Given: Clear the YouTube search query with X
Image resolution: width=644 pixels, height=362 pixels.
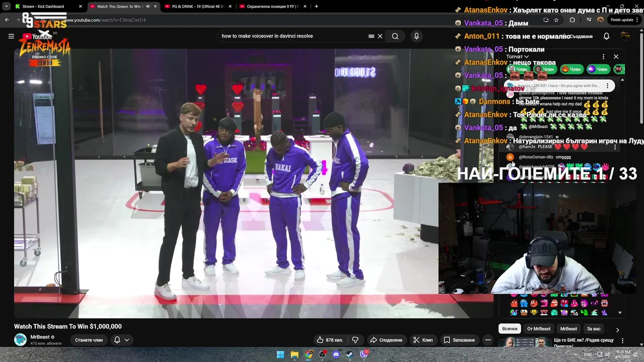Looking at the screenshot, I should [x=380, y=36].
